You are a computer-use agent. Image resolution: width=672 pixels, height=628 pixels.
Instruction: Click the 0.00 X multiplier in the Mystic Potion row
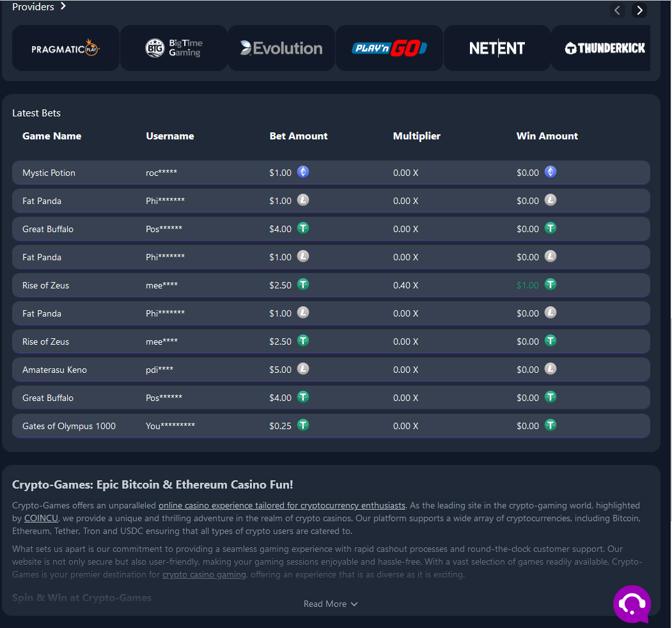pyautogui.click(x=406, y=173)
